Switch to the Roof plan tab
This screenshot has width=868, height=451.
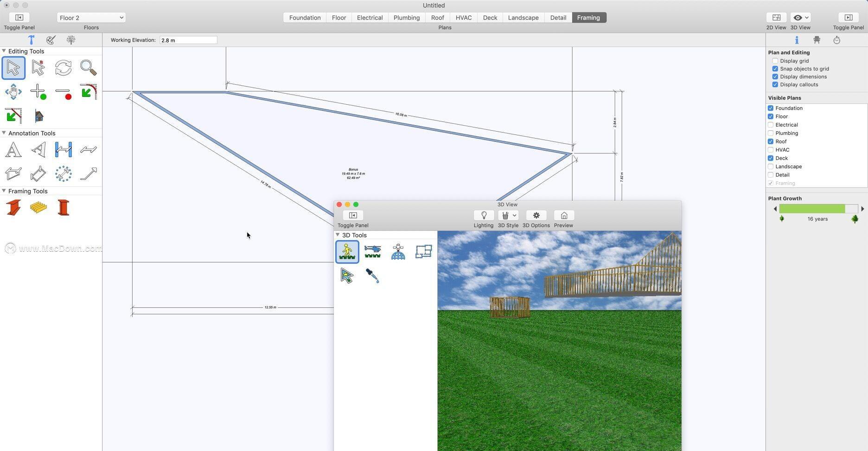[x=437, y=18]
